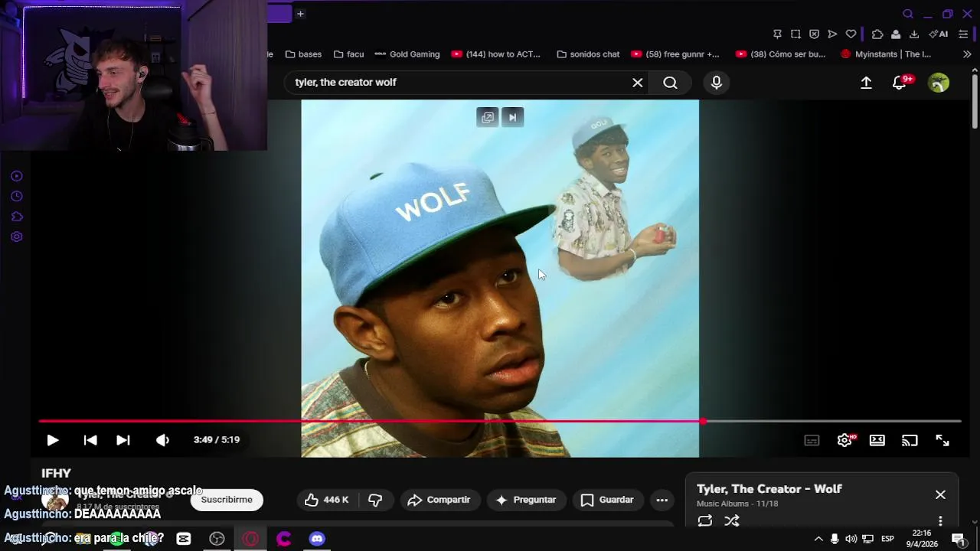Open sidebar history clock icon

coord(17,197)
